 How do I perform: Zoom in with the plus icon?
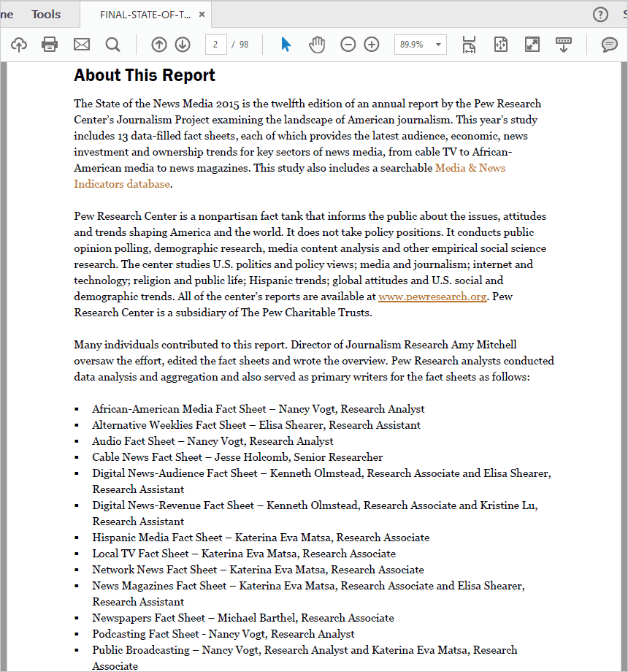pyautogui.click(x=372, y=44)
